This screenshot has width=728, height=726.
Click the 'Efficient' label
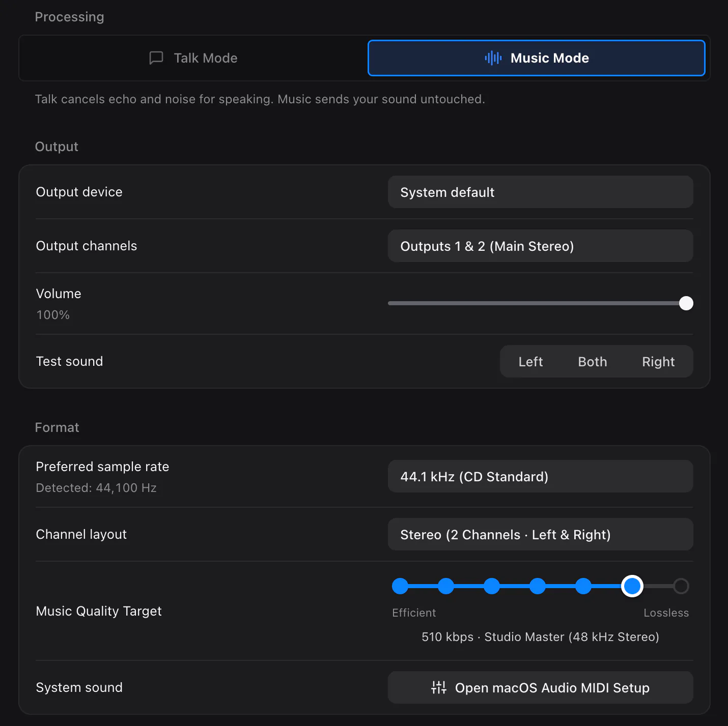414,613
